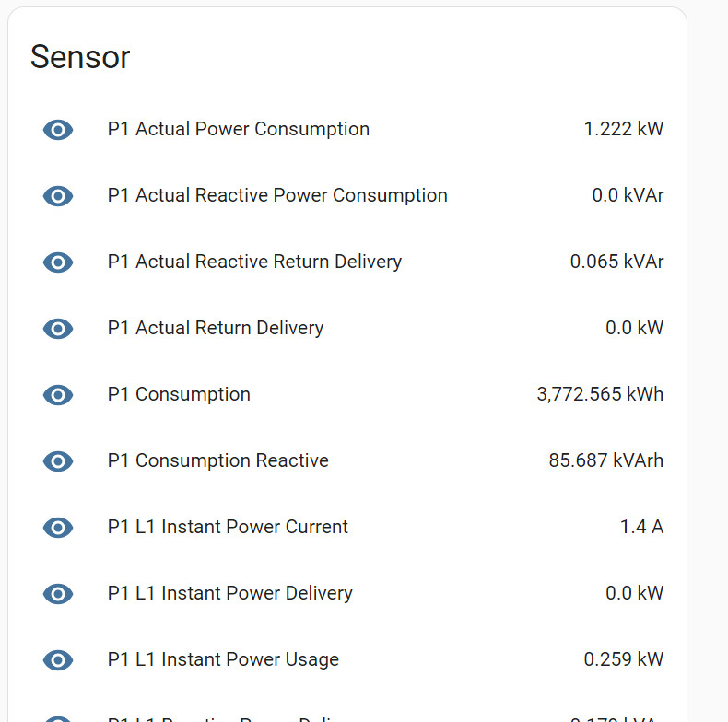This screenshot has height=722, width=728.
Task: Click the Sensor card title
Action: point(80,57)
